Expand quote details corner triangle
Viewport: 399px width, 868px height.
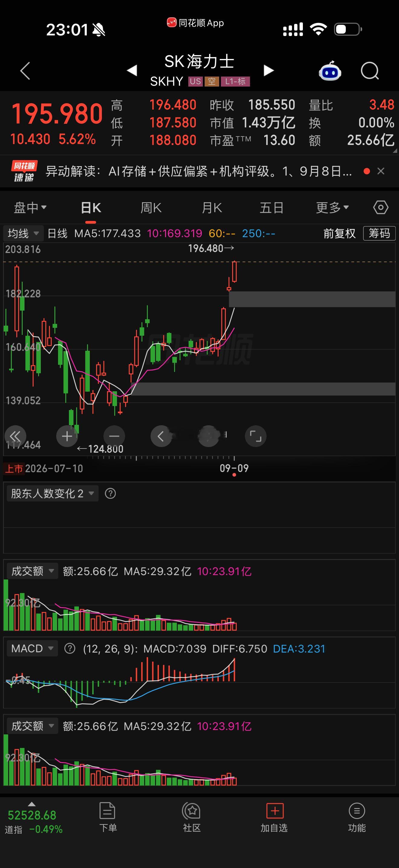click(x=395, y=151)
